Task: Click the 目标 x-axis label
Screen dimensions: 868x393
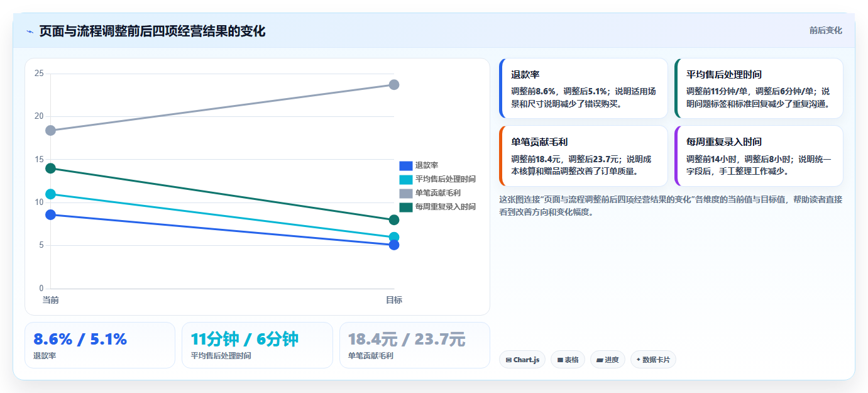Action: (x=394, y=300)
